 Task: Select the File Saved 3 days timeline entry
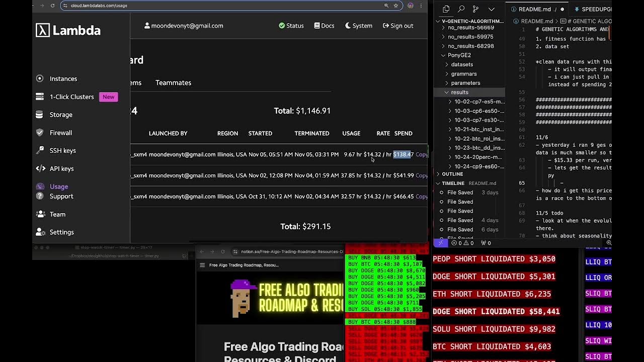tap(468, 193)
